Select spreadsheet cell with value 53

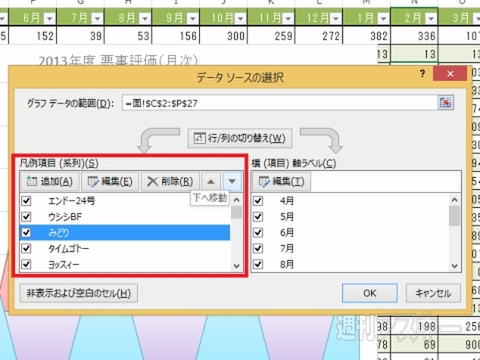point(128,36)
